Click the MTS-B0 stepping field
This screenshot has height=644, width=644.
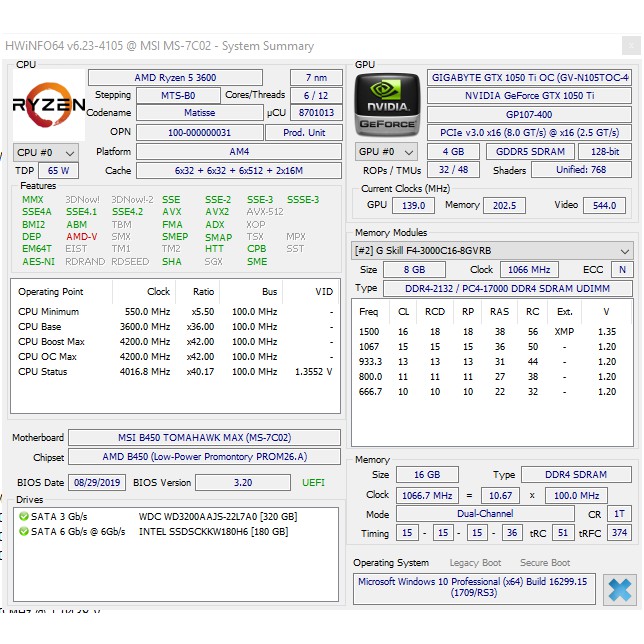(178, 95)
